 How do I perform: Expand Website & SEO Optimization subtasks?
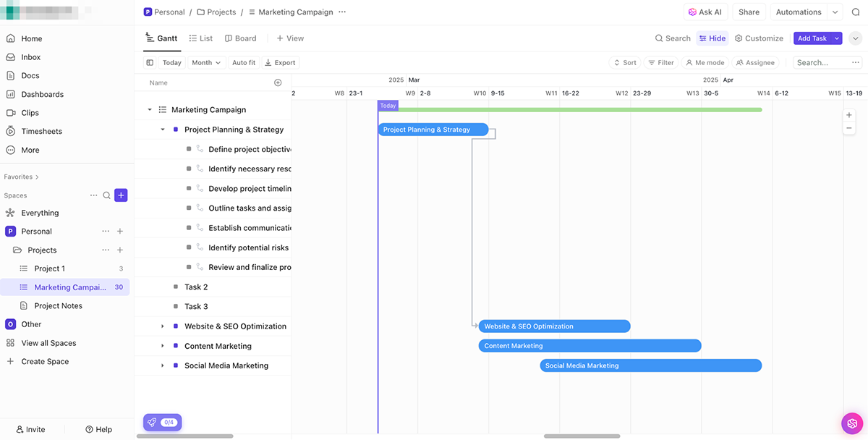[162, 326]
